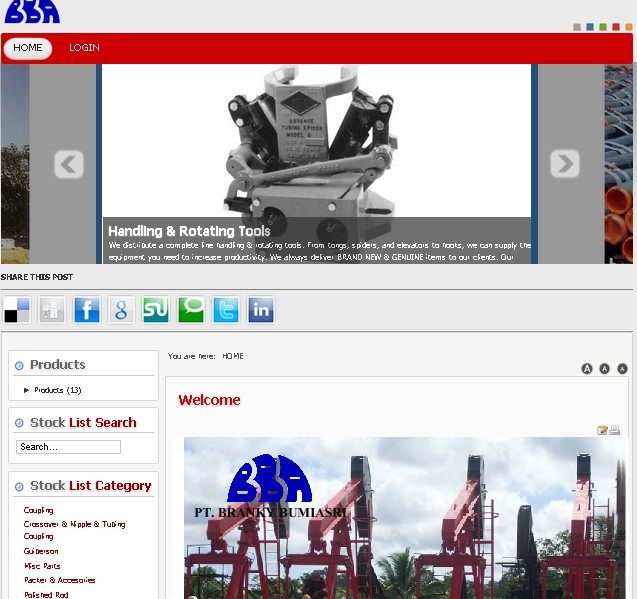Image resolution: width=637 pixels, height=599 pixels.
Task: Open the Misc Parts stock category
Action: [x=42, y=566]
